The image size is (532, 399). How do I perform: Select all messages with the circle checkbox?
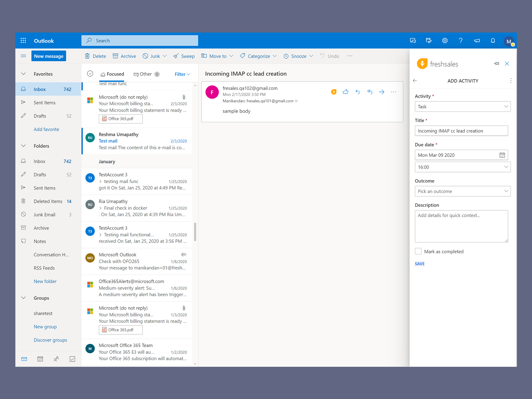pyautogui.click(x=90, y=74)
